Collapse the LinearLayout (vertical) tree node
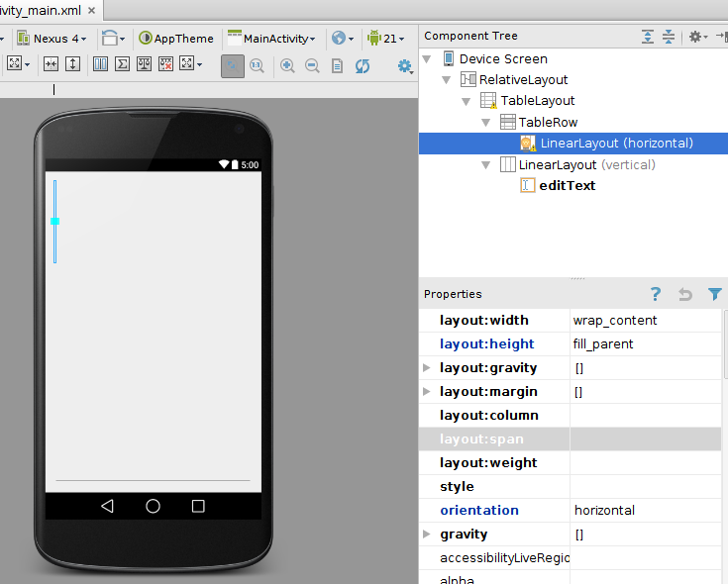The height and width of the screenshot is (584, 728). 486,164
